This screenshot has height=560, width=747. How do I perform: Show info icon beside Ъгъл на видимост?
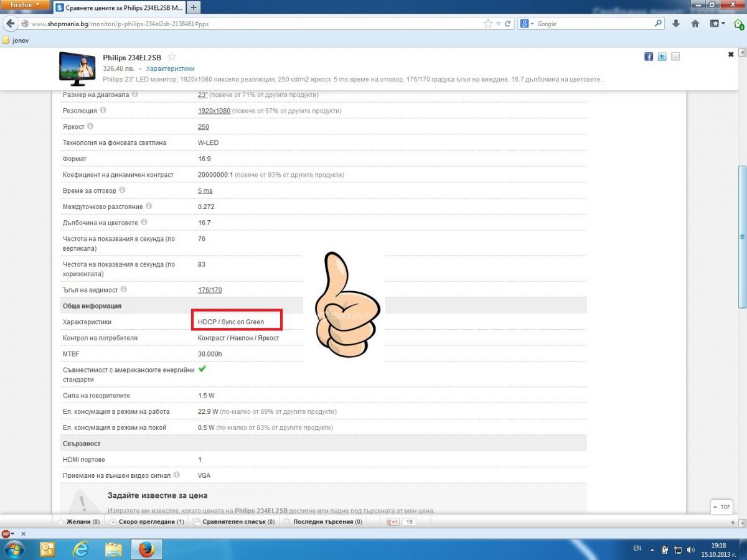pos(124,289)
